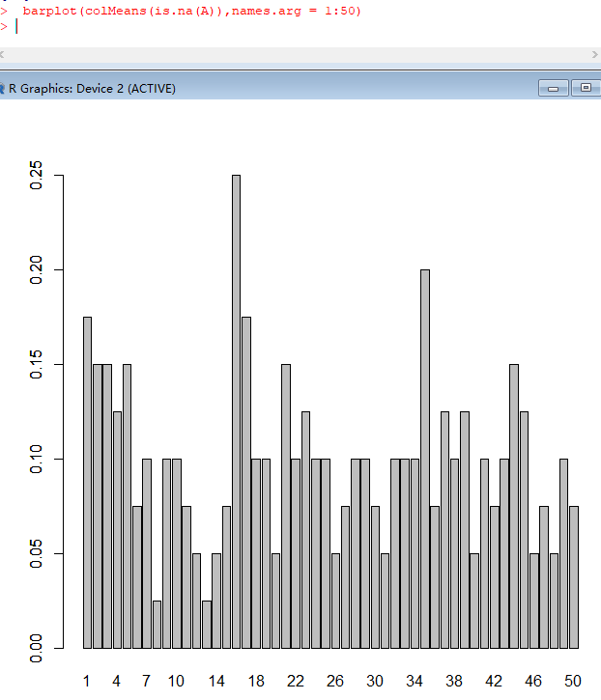Click the console scrollbar right arrow
The width and height of the screenshot is (601, 700).
click(x=595, y=54)
